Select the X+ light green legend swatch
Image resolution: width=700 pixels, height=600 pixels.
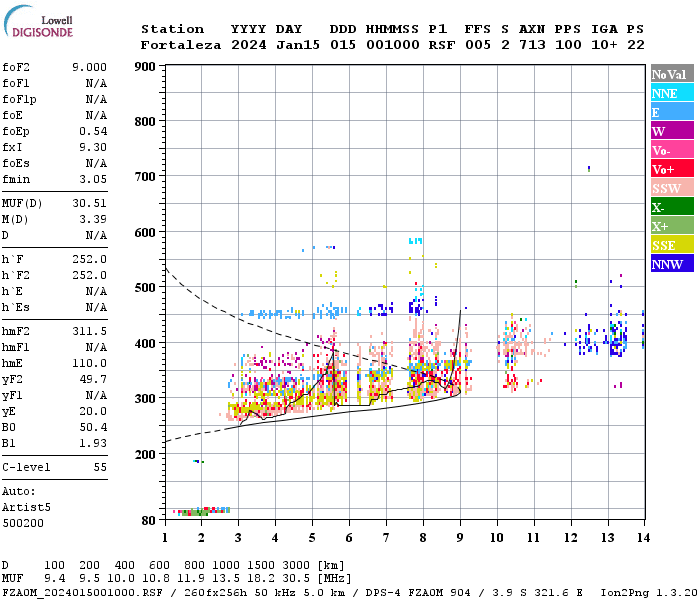pos(672,226)
